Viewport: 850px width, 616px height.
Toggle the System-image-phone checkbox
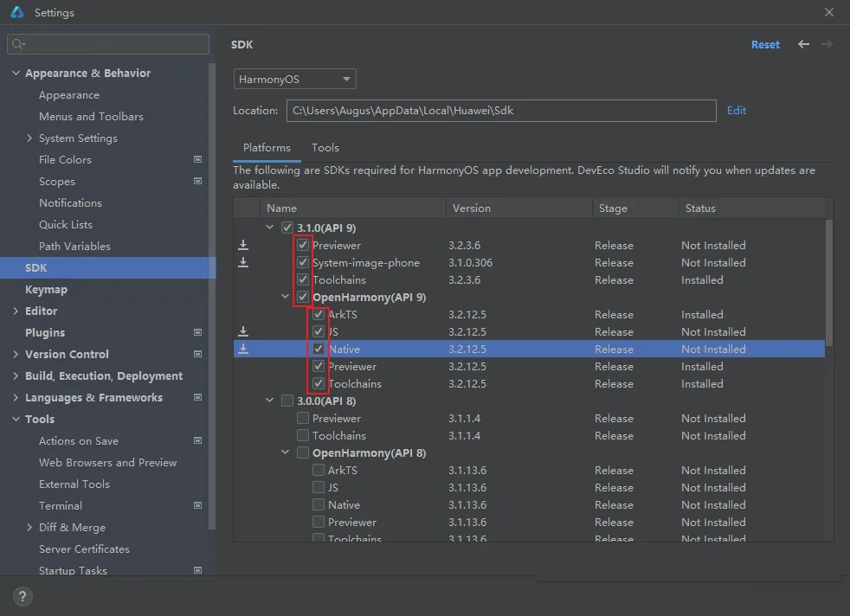303,262
